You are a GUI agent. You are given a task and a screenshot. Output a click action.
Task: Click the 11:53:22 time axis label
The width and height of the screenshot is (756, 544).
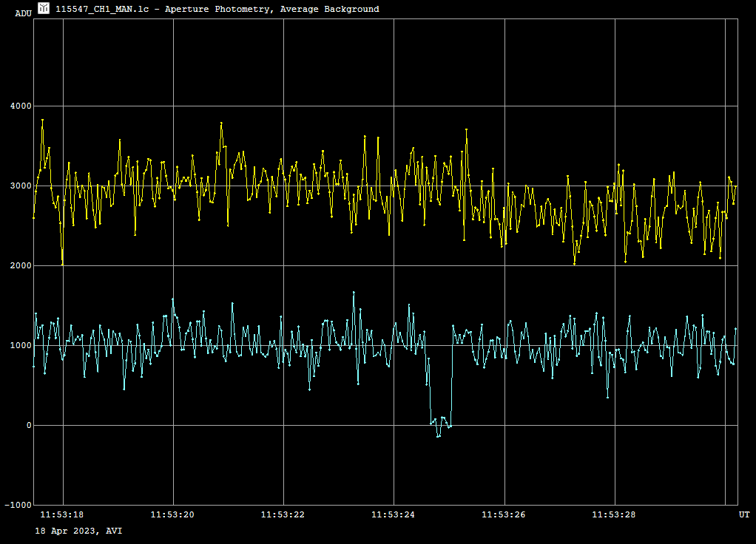coord(283,514)
